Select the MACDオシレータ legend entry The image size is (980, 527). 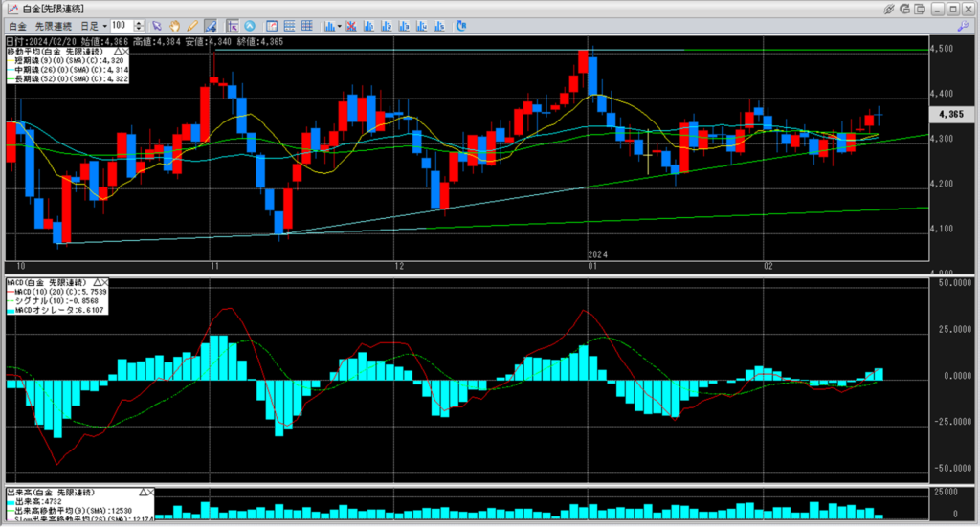(60, 310)
